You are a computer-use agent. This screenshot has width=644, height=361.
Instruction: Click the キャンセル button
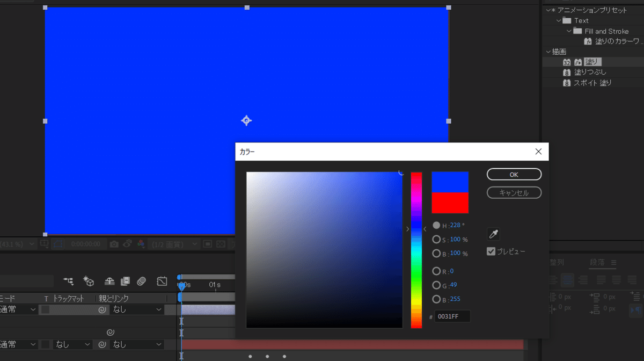tap(514, 192)
